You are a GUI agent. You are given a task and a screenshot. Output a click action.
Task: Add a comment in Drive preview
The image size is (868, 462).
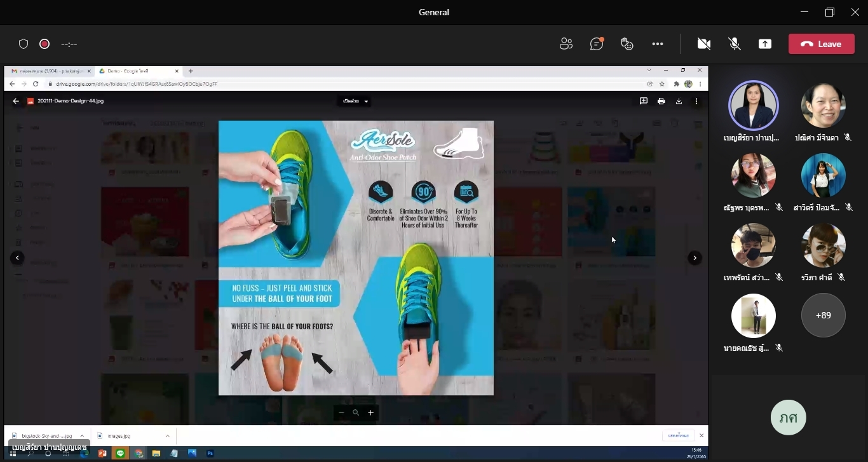coord(644,101)
